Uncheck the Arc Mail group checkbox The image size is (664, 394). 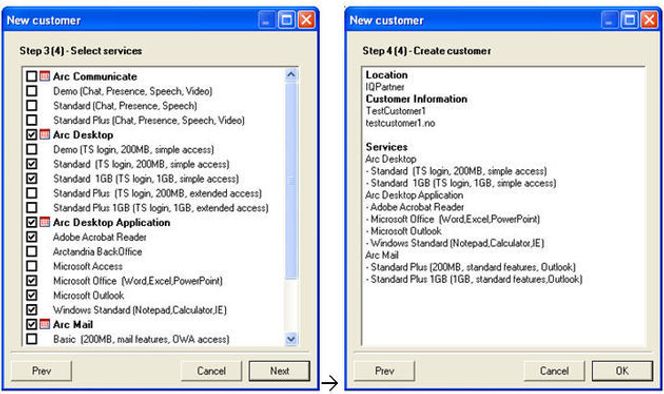(x=31, y=324)
